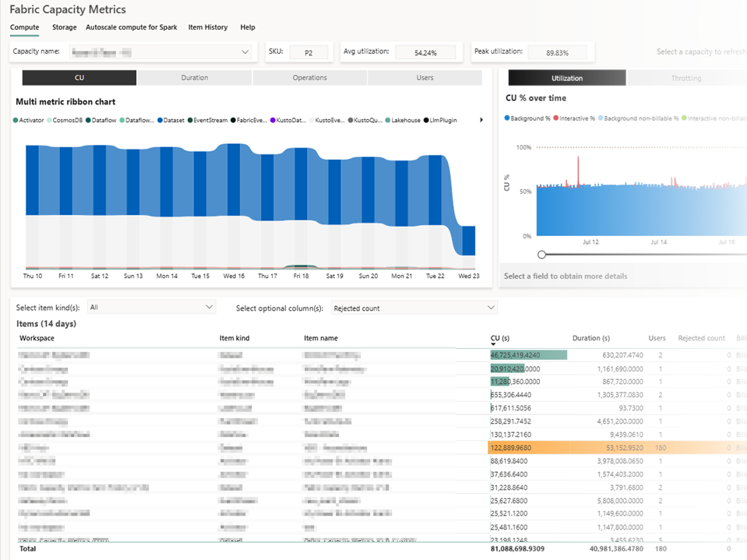The height and width of the screenshot is (560, 747).
Task: Click the Item name column header
Action: [x=321, y=338]
